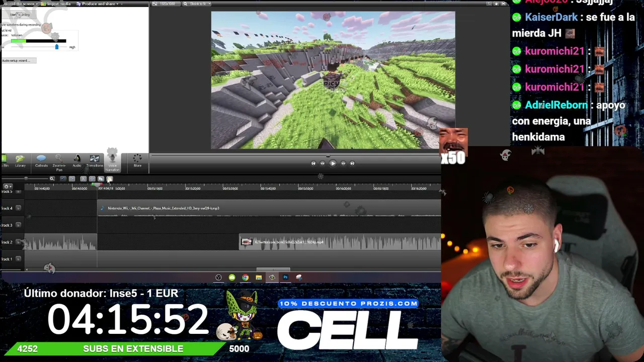Image resolution: width=644 pixels, height=362 pixels.
Task: Open the Shrink to fit zoom dropdown
Action: point(196,4)
